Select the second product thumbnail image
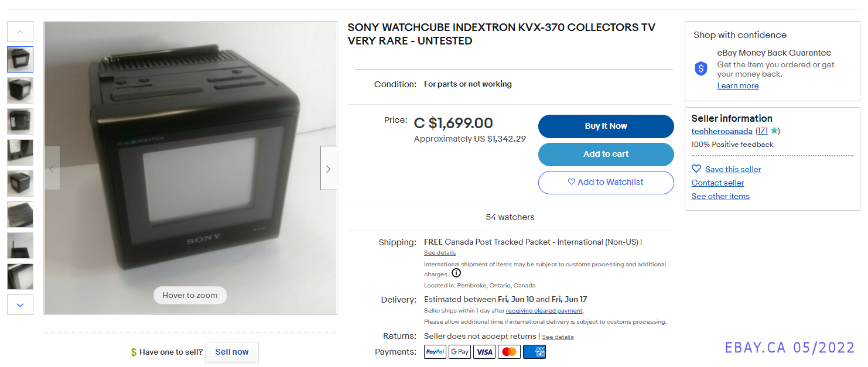Image resolution: width=868 pixels, height=367 pixels. [20, 90]
